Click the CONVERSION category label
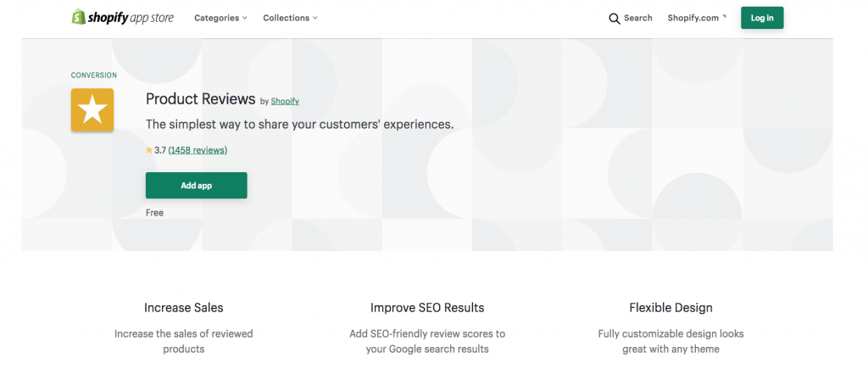This screenshot has height=380, width=868. [94, 75]
